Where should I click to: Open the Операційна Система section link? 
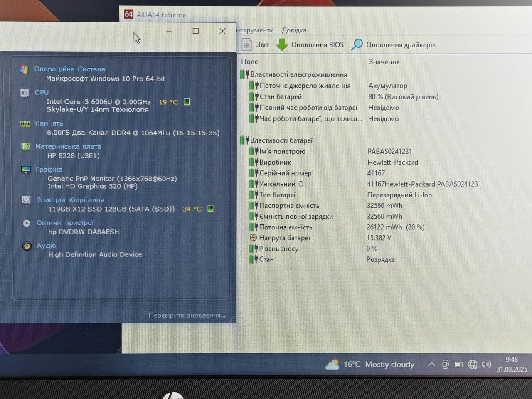[69, 69]
